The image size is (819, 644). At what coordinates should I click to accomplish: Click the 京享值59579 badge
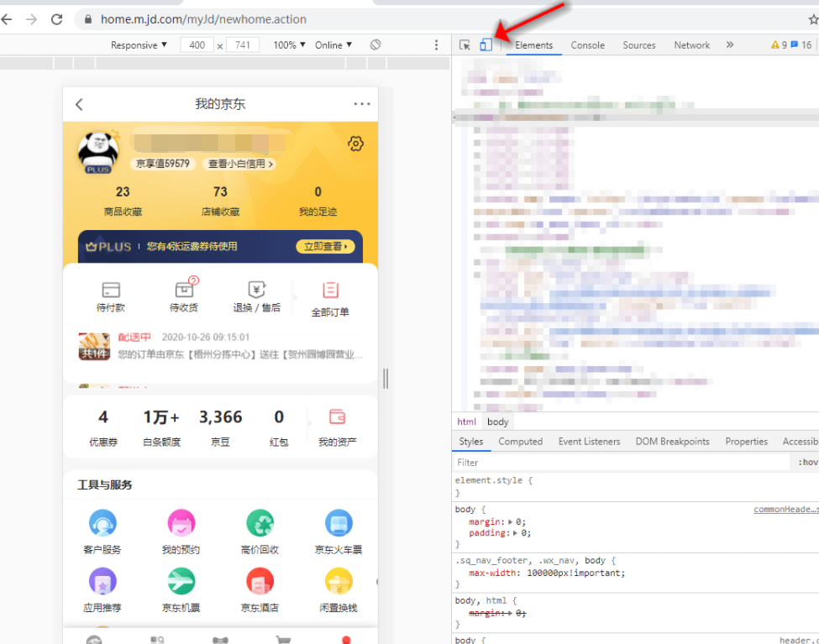point(163,164)
